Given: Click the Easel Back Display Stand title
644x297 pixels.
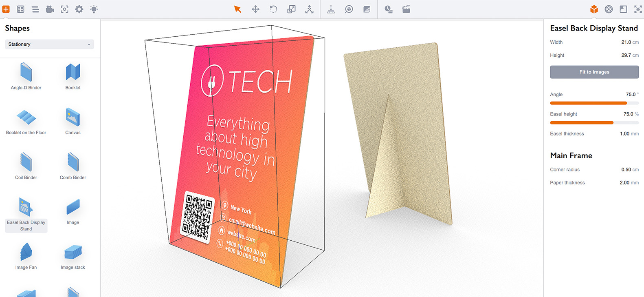Looking at the screenshot, I should [594, 28].
